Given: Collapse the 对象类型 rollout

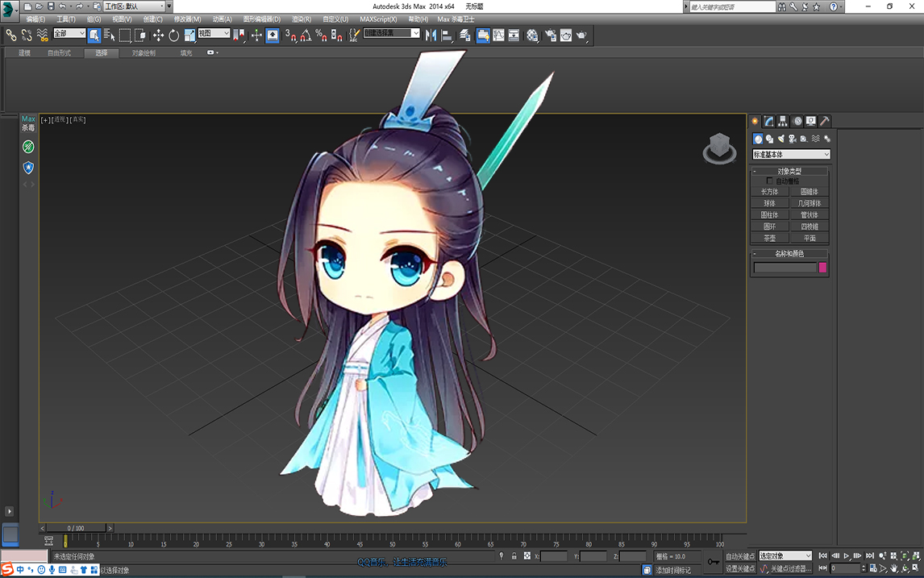Looking at the screenshot, I should (789, 171).
